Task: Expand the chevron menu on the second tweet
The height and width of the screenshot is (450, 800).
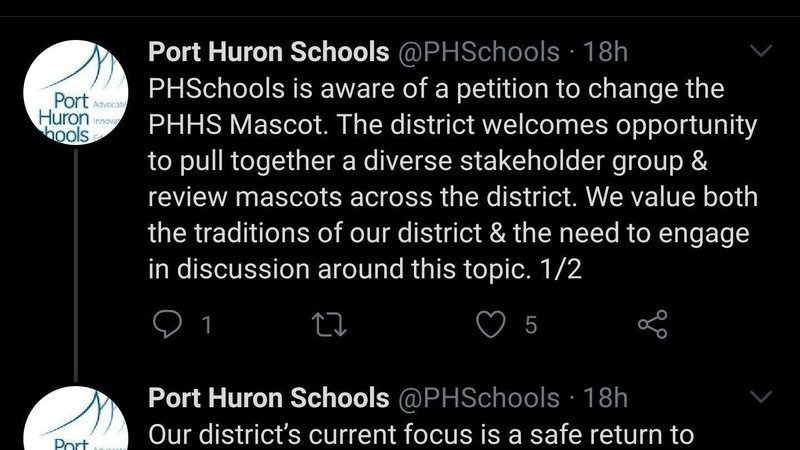Action: coord(761,398)
